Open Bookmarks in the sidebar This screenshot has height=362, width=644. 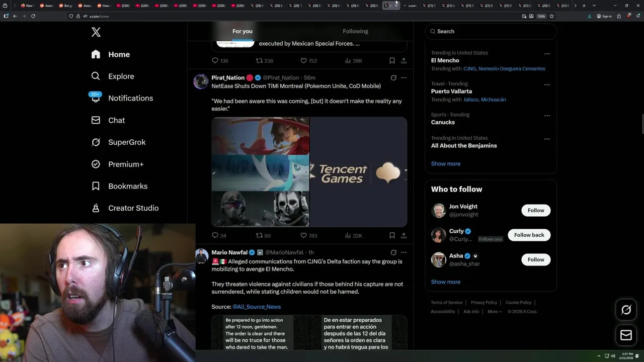119,186
